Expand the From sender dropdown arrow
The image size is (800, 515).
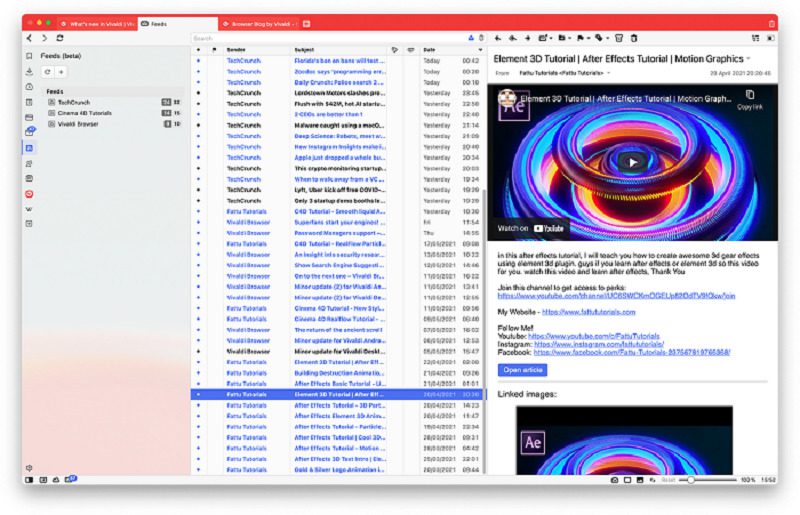(x=608, y=73)
